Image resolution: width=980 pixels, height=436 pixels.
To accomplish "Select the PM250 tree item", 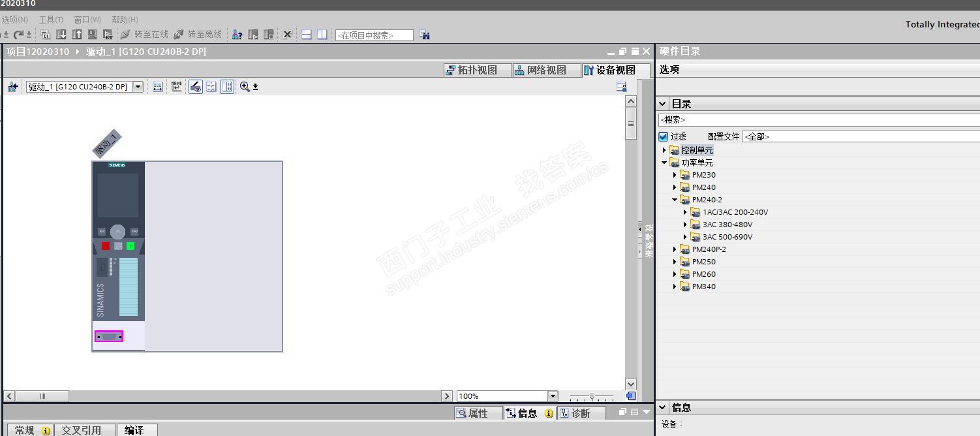I will point(703,262).
